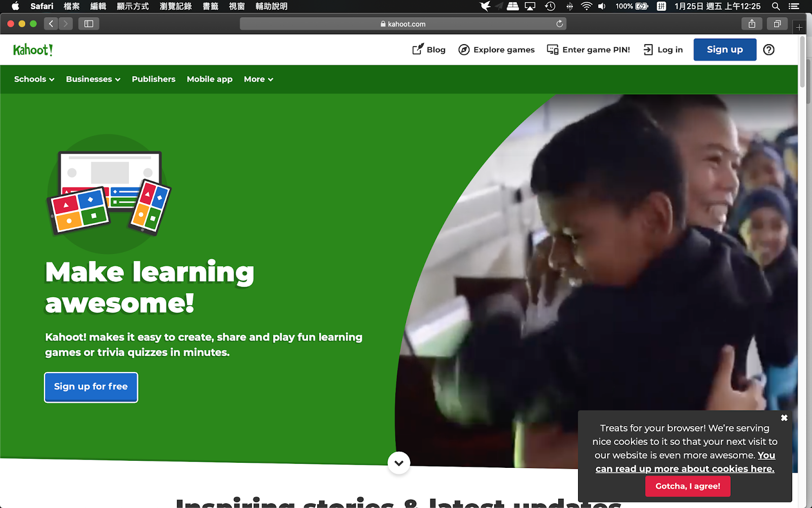Click the drive-shaped menu bar icon
The height and width of the screenshot is (508, 812).
(513, 6)
